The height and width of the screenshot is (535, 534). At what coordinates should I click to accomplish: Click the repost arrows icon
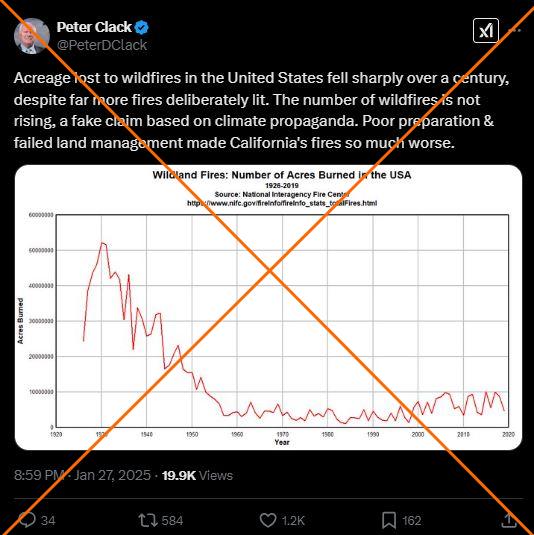(148, 520)
